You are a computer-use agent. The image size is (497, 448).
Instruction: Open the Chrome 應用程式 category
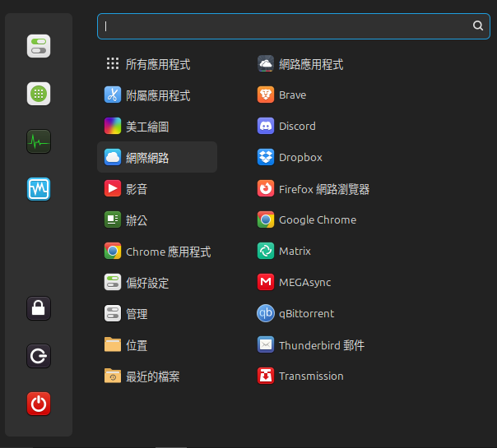[x=157, y=252]
